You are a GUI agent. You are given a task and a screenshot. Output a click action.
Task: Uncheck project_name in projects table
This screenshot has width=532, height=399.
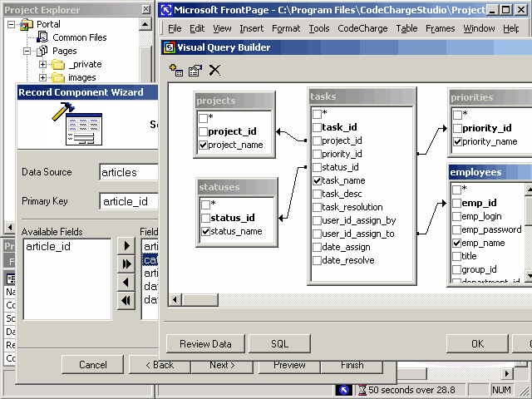[203, 145]
